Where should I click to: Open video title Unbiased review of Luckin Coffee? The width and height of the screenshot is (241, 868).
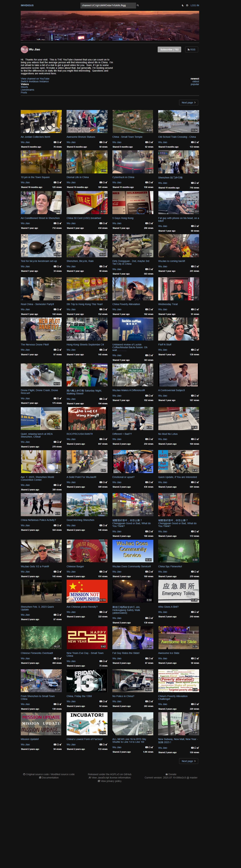tap(130, 347)
